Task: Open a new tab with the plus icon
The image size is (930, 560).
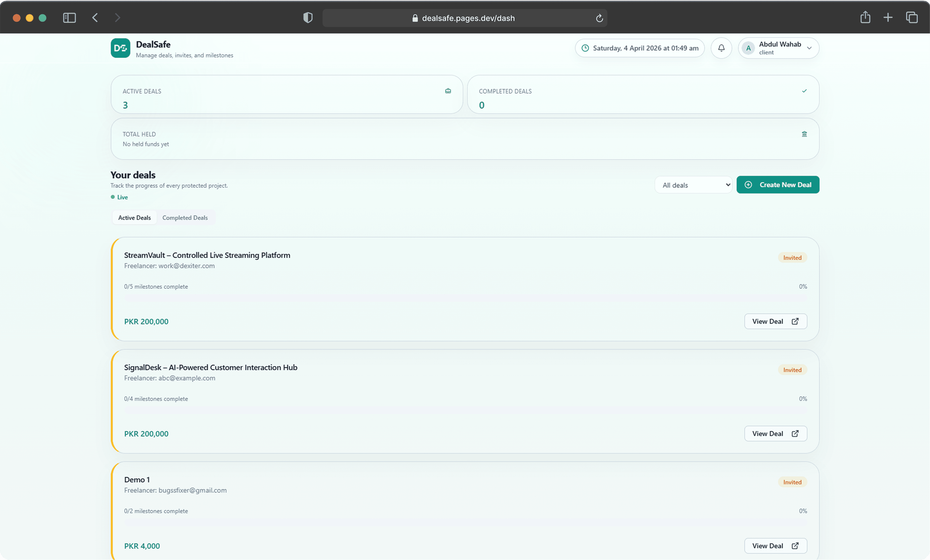Action: [888, 18]
